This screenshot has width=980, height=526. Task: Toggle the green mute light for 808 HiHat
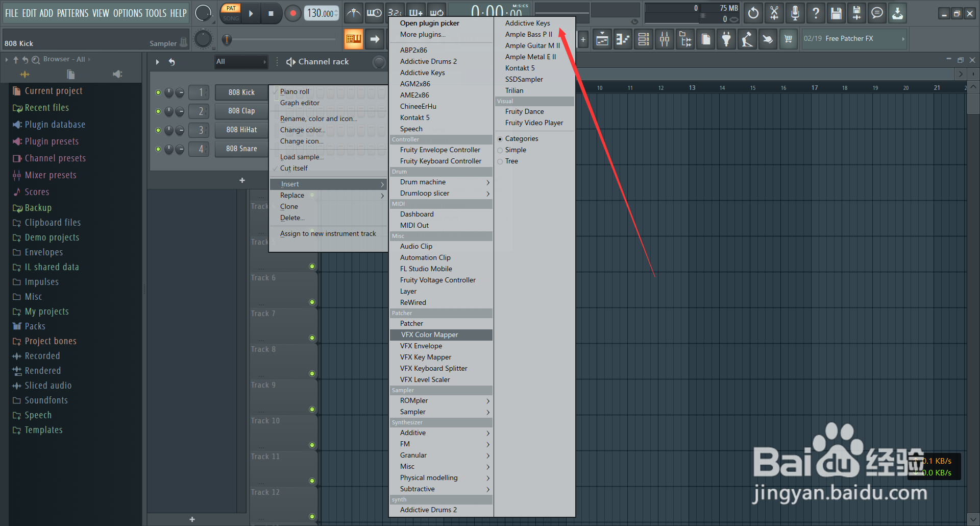[158, 130]
